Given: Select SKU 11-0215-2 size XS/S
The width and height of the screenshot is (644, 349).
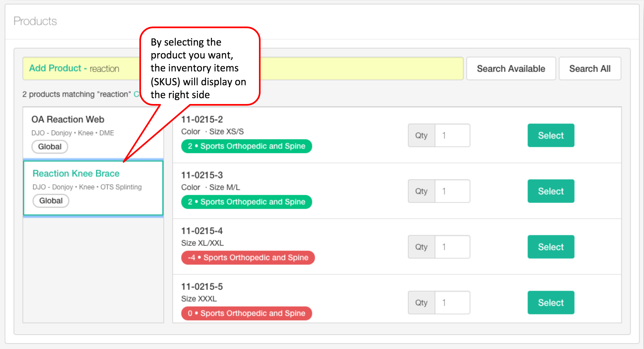Looking at the screenshot, I should coord(551,135).
